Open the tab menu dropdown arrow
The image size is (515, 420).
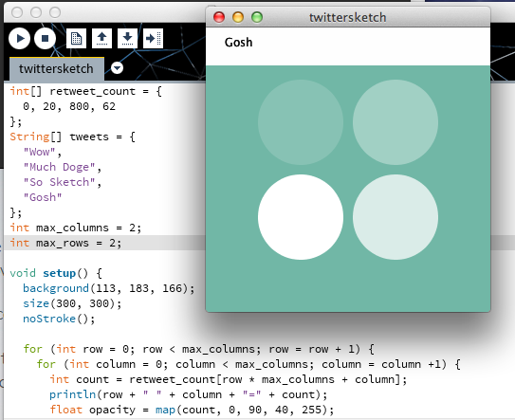click(117, 68)
